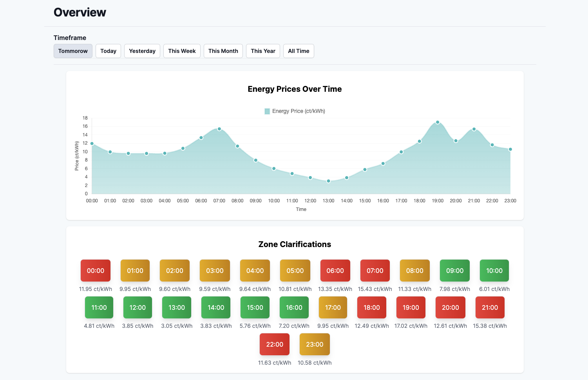
Task: Select the 13:00 zone tile
Action: [x=177, y=307]
